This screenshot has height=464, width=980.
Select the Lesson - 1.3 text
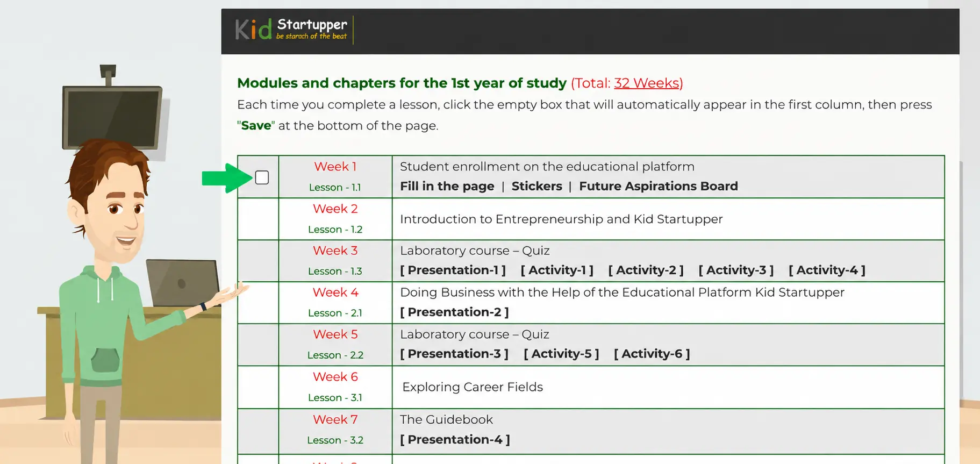(335, 272)
